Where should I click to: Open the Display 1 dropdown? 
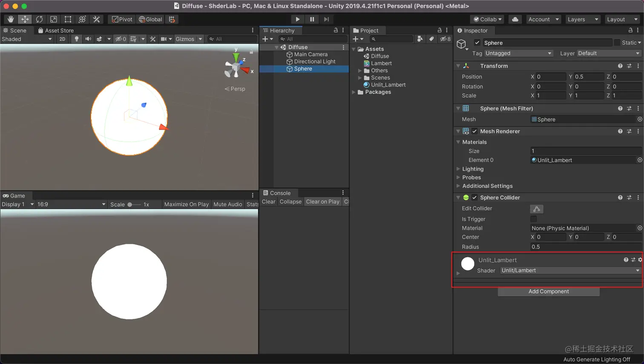click(x=17, y=204)
